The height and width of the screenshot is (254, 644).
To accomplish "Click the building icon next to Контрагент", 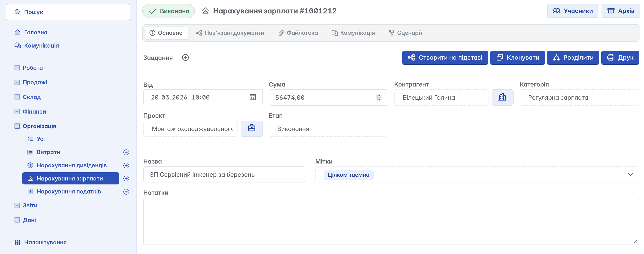I will [502, 97].
